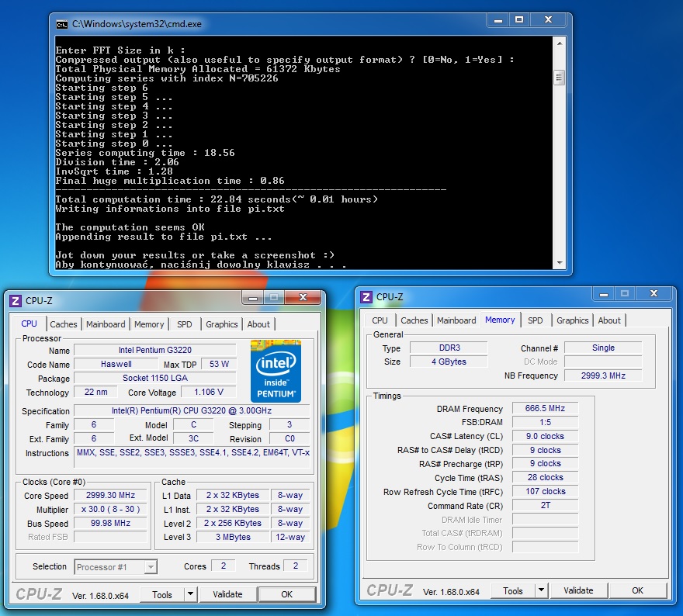The image size is (683, 616).
Task: Click the Level 3 cache 3 MBytes value
Action: (233, 537)
